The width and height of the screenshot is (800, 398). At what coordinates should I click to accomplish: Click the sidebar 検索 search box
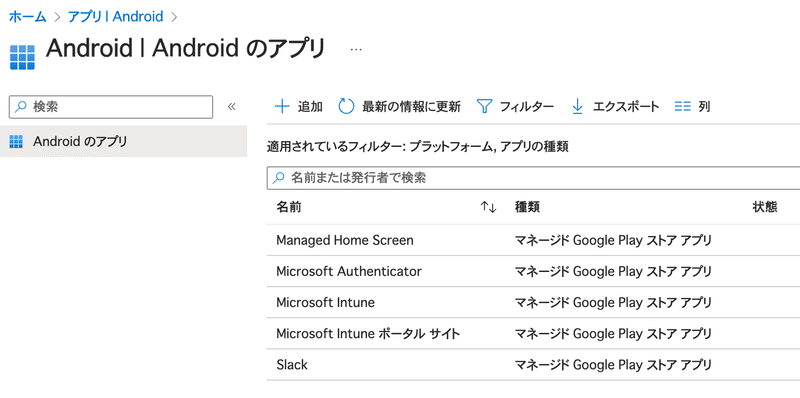111,107
